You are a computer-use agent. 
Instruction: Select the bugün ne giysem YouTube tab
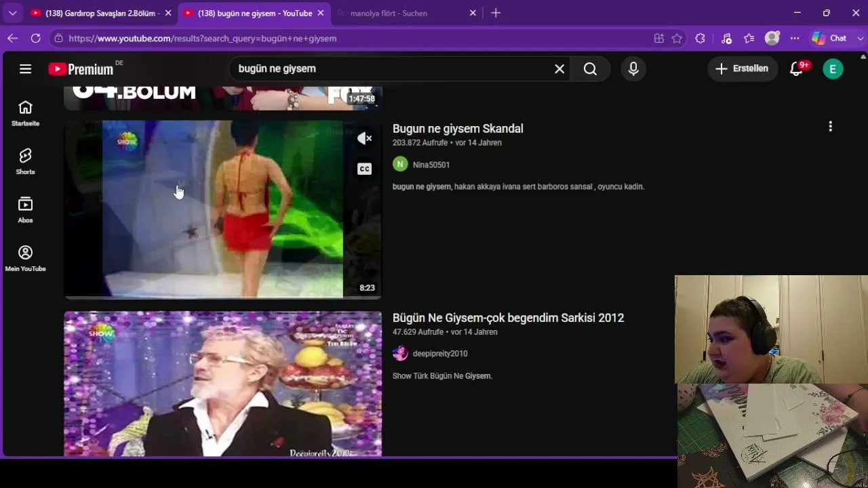click(x=254, y=13)
